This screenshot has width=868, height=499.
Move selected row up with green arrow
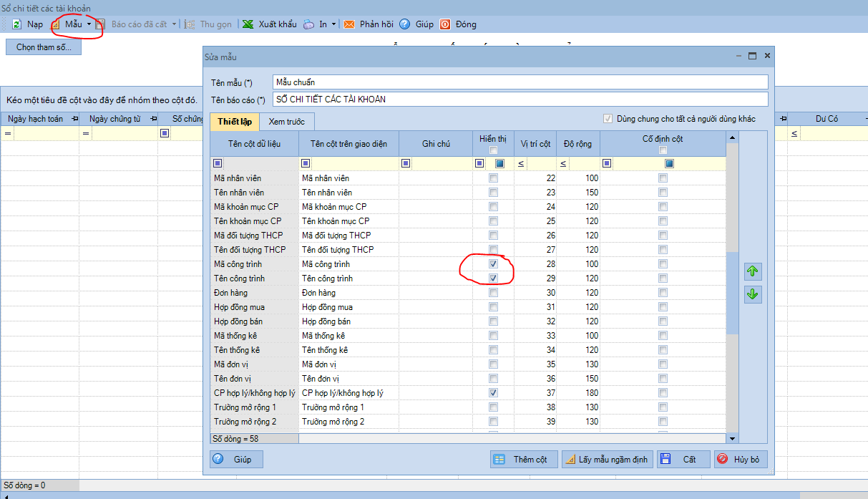pos(752,271)
